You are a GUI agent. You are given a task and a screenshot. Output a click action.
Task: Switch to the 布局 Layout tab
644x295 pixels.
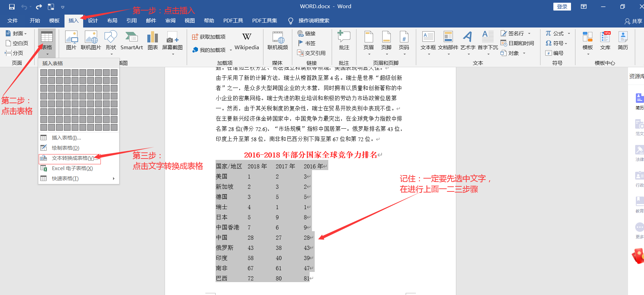coord(112,21)
